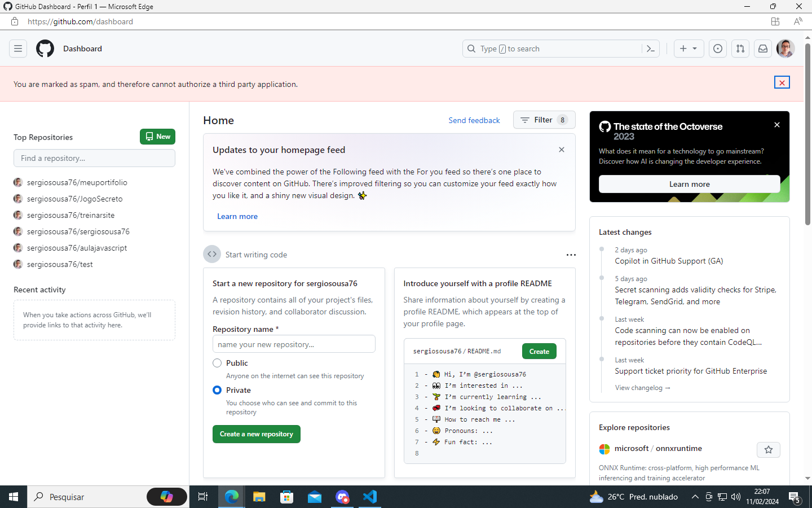This screenshot has height=508, width=812.
Task: Open sergiosousa76/test repository
Action: pyautogui.click(x=60, y=264)
